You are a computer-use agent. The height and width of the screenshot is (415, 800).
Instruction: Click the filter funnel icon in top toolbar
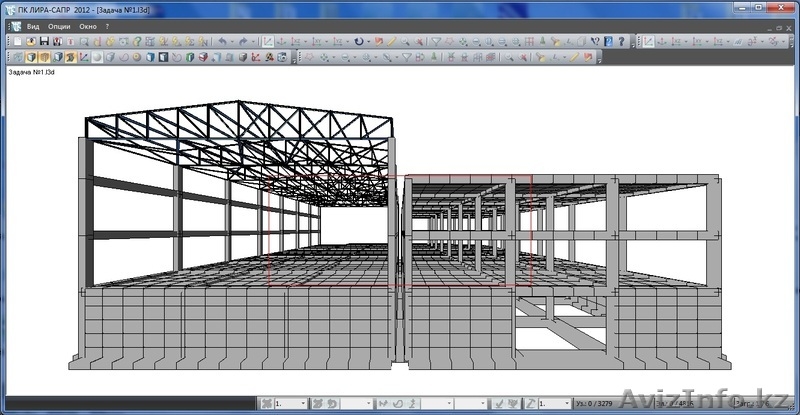(x=436, y=42)
